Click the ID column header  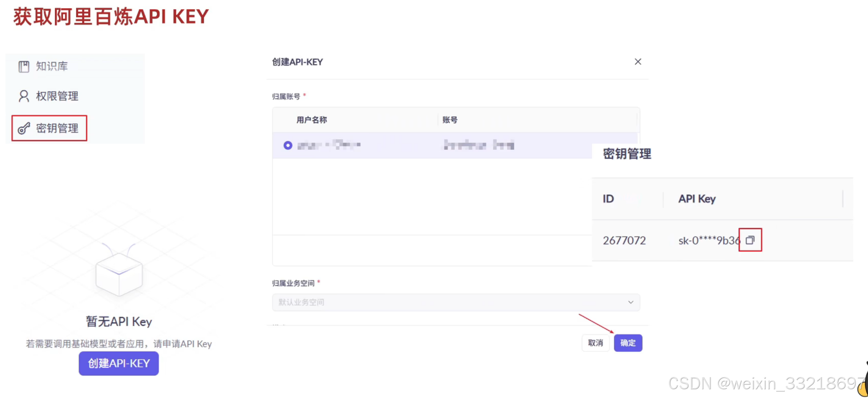pos(608,199)
